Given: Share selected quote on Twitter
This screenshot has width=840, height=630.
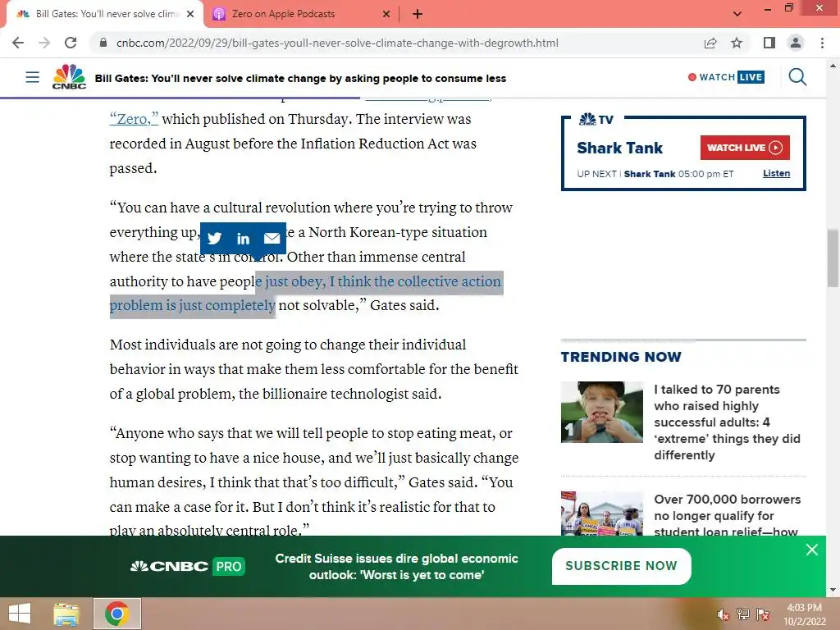Looking at the screenshot, I should (214, 238).
